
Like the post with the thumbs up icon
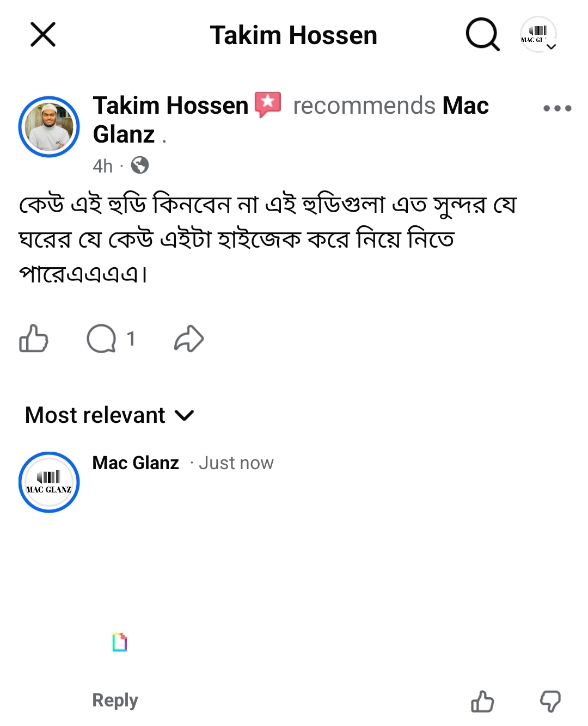(x=34, y=339)
